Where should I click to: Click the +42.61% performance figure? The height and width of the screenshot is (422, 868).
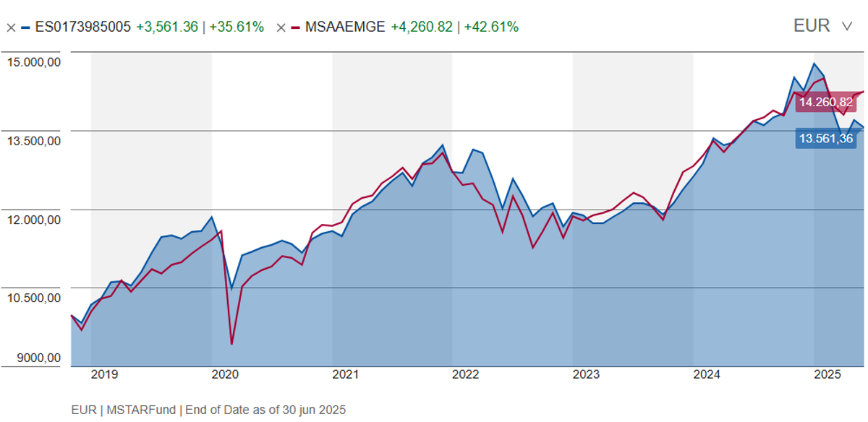click(491, 27)
